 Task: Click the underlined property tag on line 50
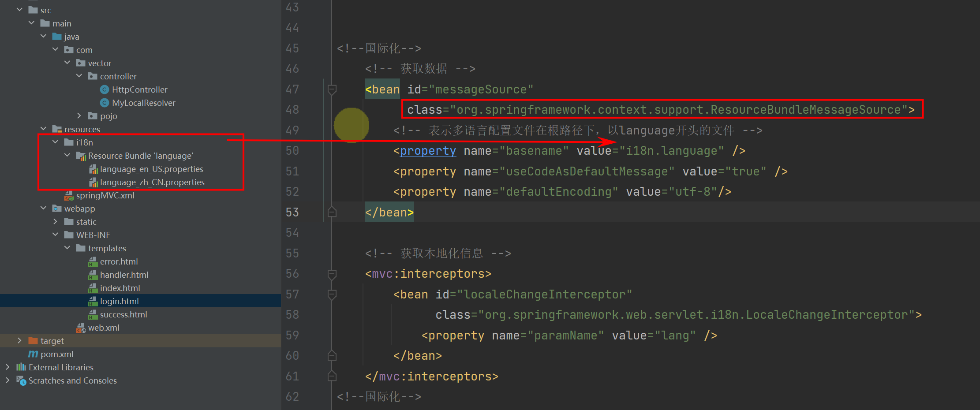428,151
